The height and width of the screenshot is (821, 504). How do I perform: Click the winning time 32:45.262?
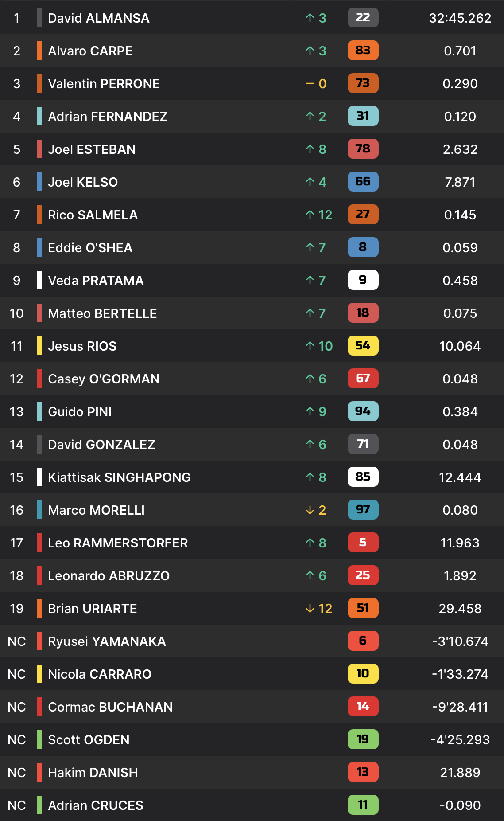pos(460,18)
